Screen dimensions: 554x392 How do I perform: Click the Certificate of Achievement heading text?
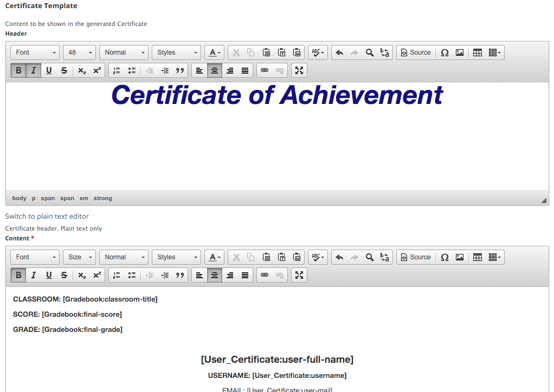click(277, 95)
